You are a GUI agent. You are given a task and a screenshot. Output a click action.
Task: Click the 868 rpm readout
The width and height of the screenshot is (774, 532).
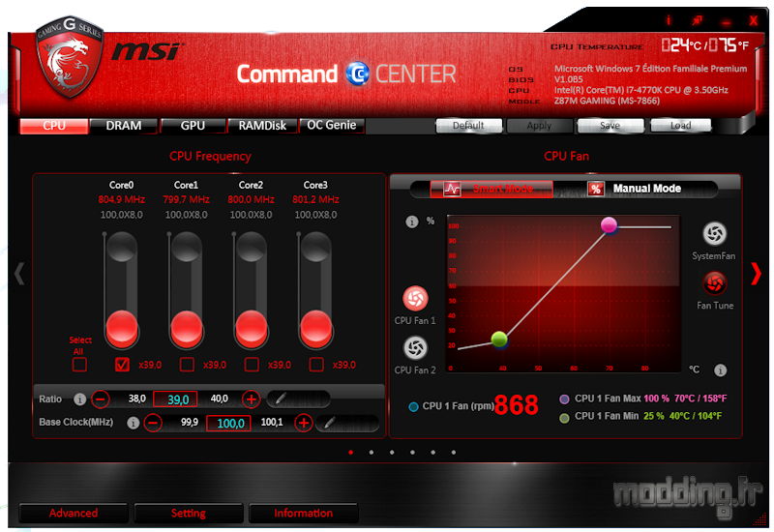pos(516,405)
